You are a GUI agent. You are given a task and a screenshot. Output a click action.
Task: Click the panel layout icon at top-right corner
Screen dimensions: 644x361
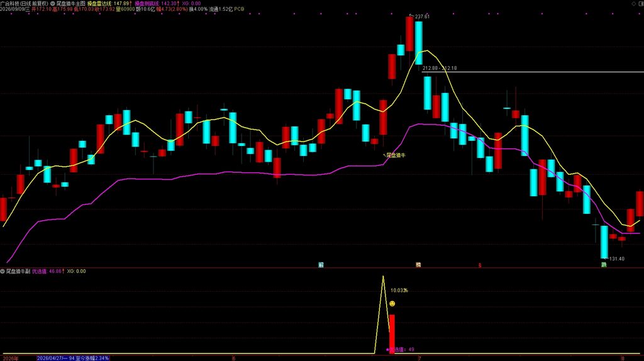(641, 4)
